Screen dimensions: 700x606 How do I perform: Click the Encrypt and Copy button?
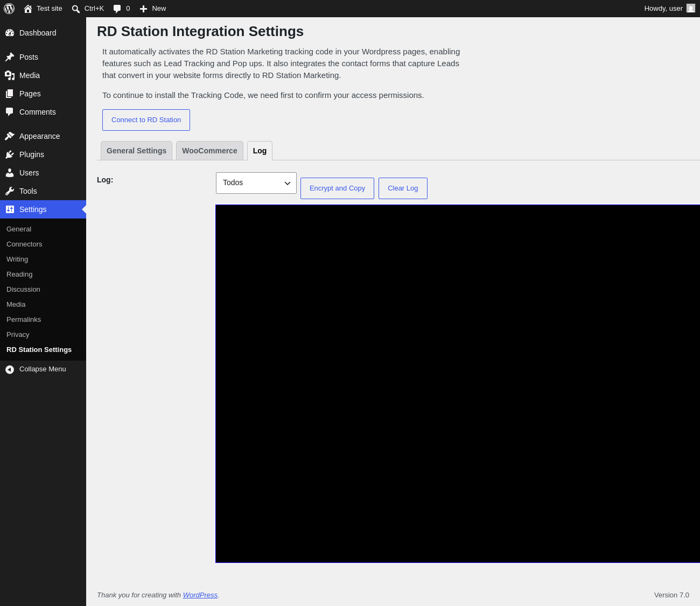coord(337,188)
